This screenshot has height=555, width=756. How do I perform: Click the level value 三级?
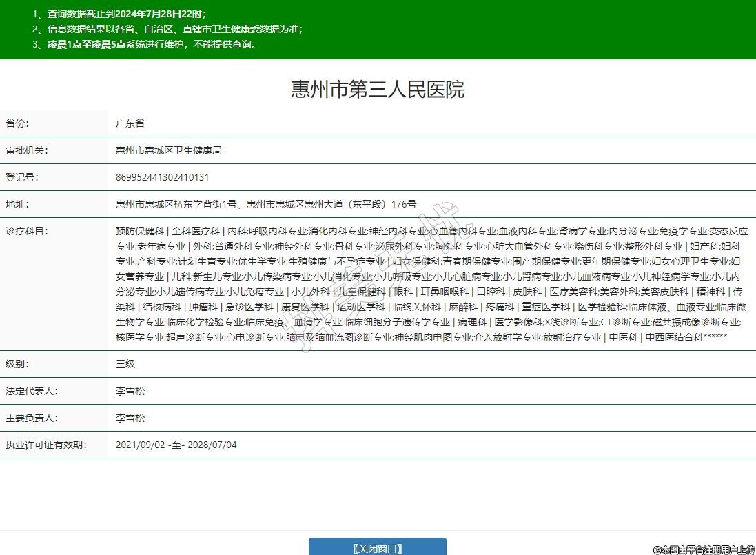click(125, 363)
